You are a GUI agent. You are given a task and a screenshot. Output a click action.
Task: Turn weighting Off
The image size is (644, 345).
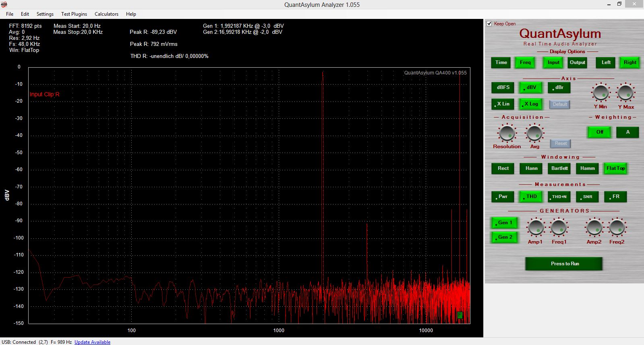point(600,132)
